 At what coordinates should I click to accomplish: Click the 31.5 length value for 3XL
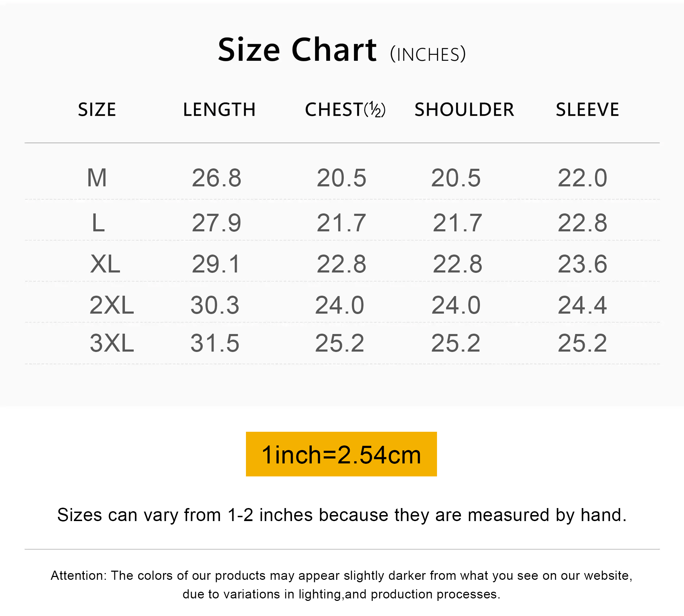pos(215,343)
